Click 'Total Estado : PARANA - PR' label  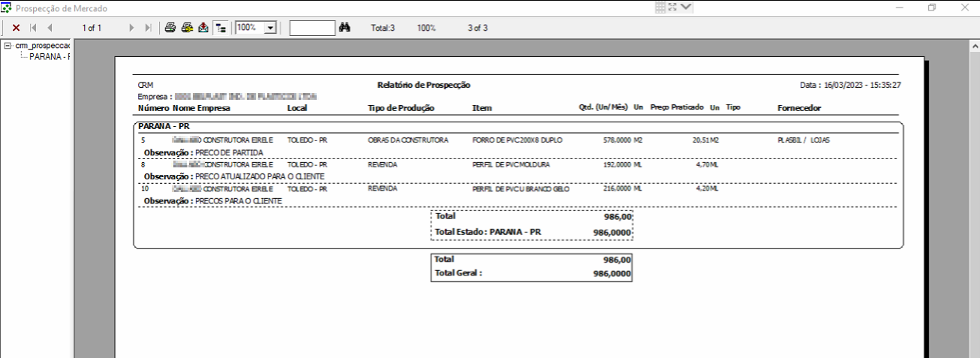tap(488, 232)
